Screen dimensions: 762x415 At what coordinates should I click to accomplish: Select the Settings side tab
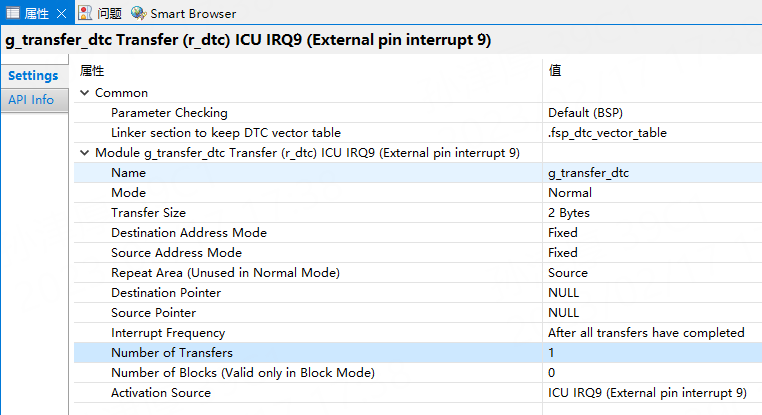[x=33, y=76]
